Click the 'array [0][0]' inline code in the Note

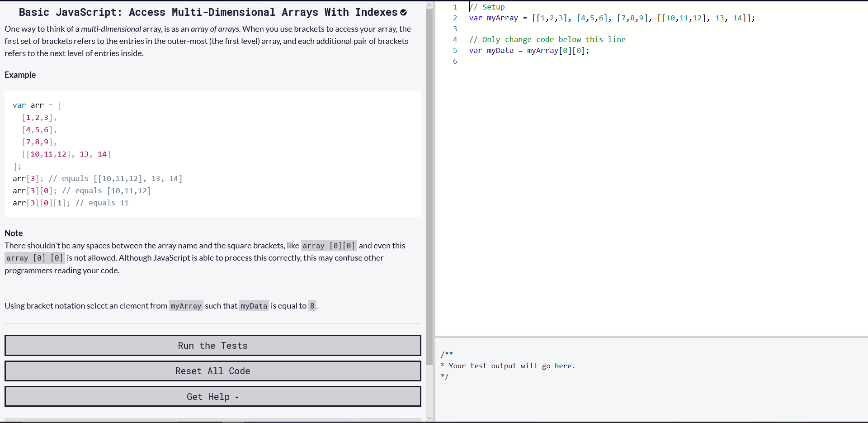329,246
